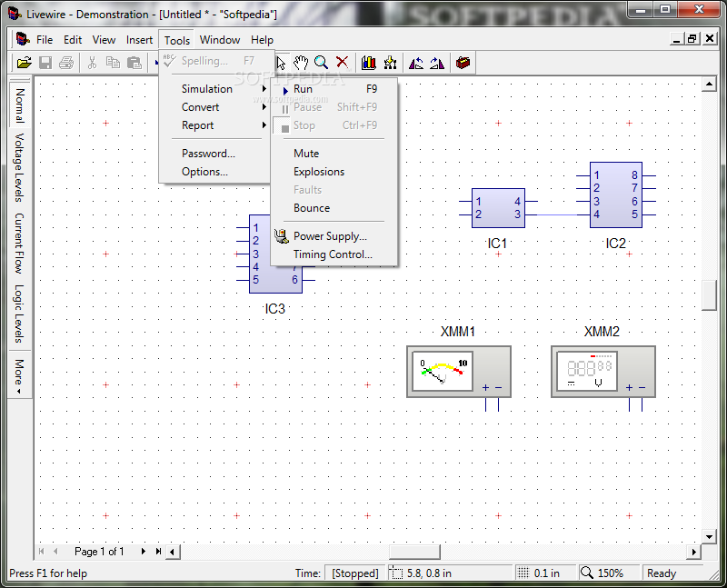Click the [Stopped] time field
The width and height of the screenshot is (727, 588).
[355, 573]
